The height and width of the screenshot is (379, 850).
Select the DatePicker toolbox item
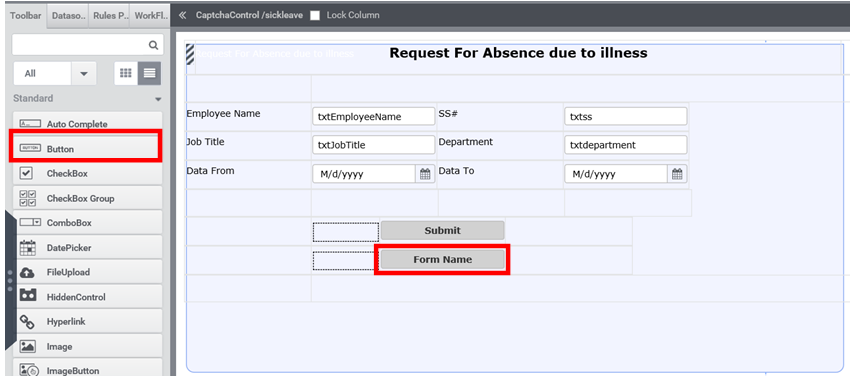[x=87, y=247]
